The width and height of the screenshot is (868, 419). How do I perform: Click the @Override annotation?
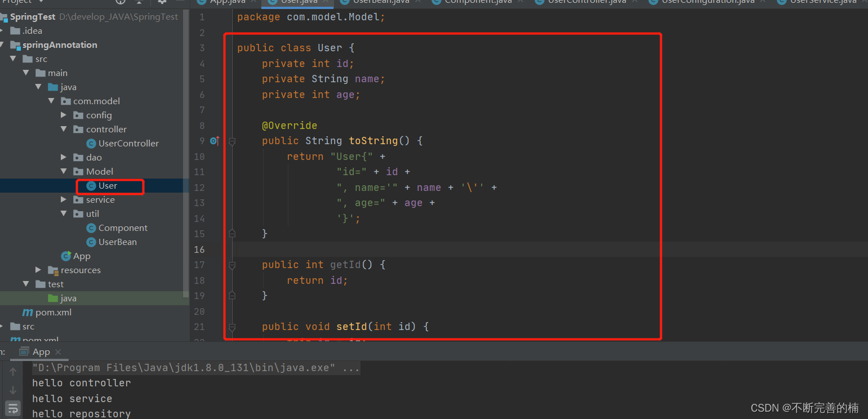click(x=290, y=126)
